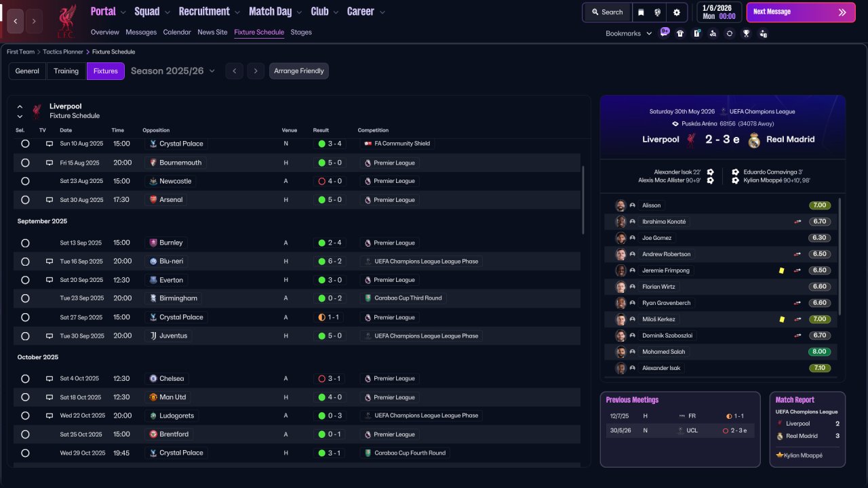Open the Overview tab
868x488 pixels.
point(104,32)
